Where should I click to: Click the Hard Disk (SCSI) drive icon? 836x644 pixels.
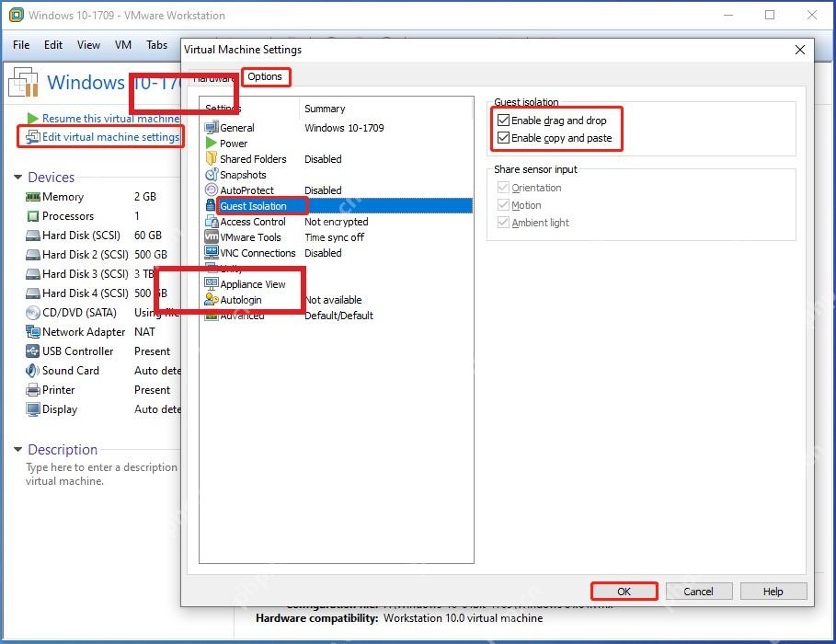pos(33,236)
